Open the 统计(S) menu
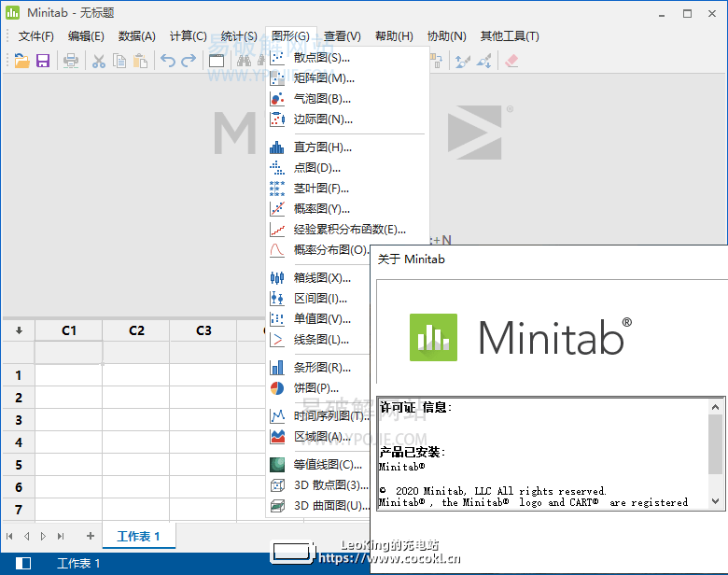Screen dimensions: 728x575 (239, 36)
